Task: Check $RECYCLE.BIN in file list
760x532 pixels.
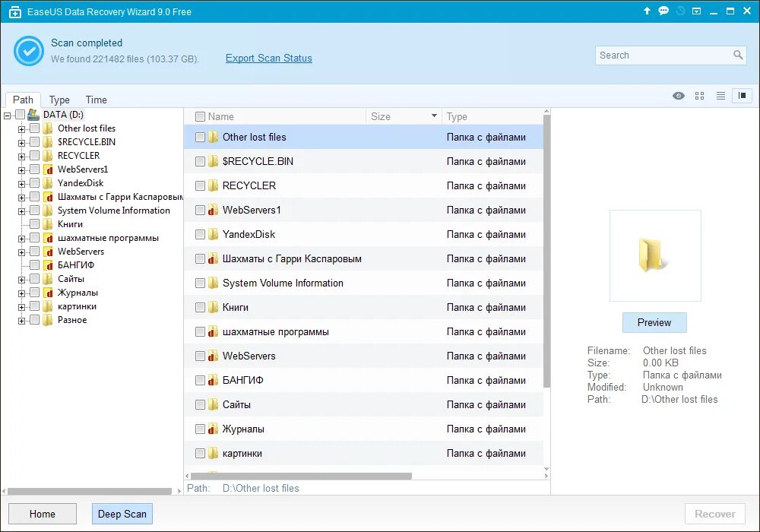Action: pos(200,161)
